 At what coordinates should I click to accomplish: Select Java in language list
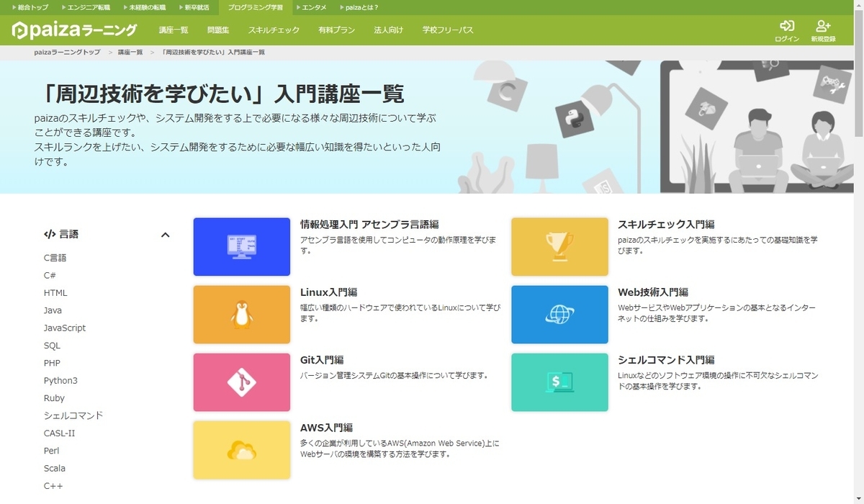click(53, 310)
